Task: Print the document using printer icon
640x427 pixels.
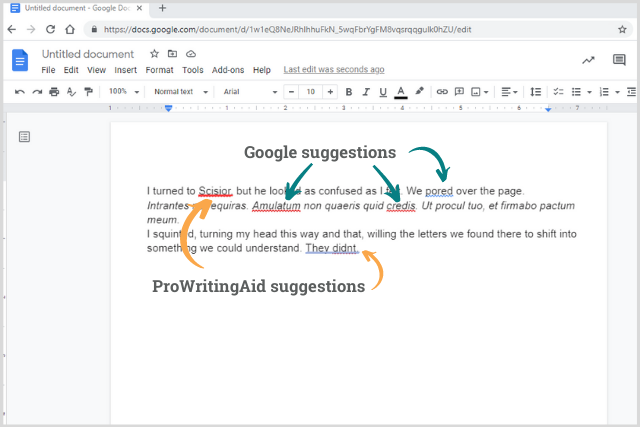Action: pyautogui.click(x=54, y=92)
